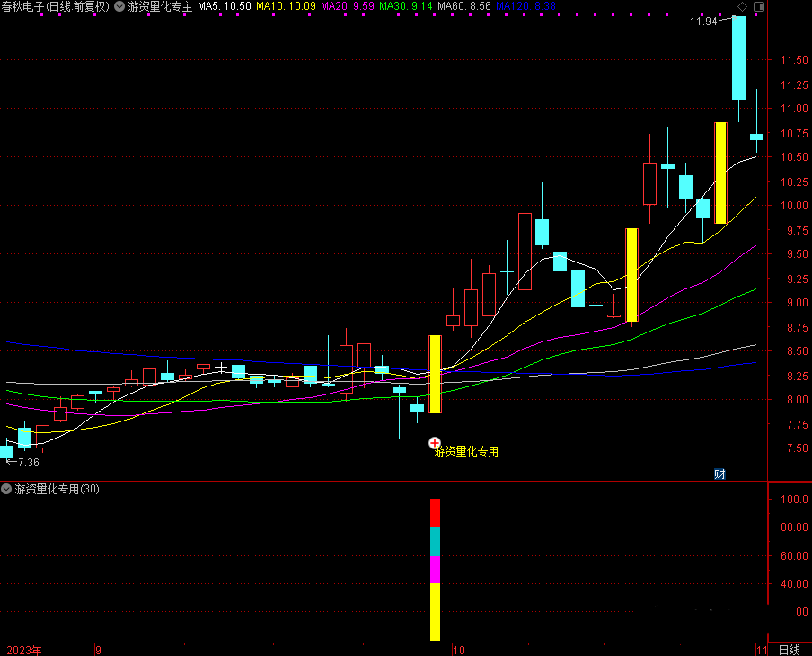The height and width of the screenshot is (656, 812).
Task: Jump to month 9 on the time axis
Action: 98,650
